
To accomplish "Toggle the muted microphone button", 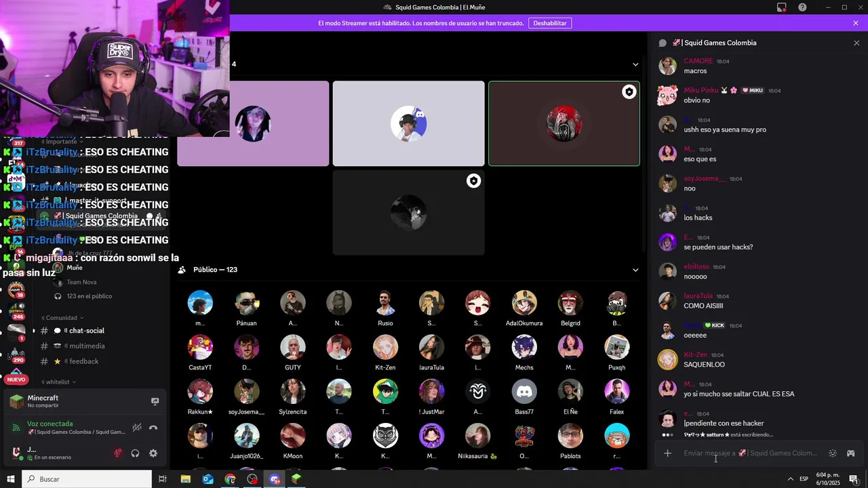I will pos(117,453).
